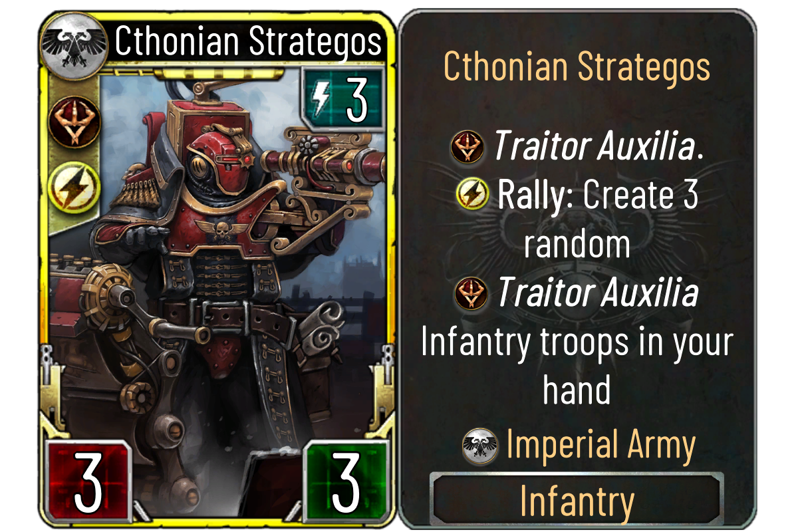
Task: Click the Cthonian Strategos card name banner
Action: [x=248, y=41]
